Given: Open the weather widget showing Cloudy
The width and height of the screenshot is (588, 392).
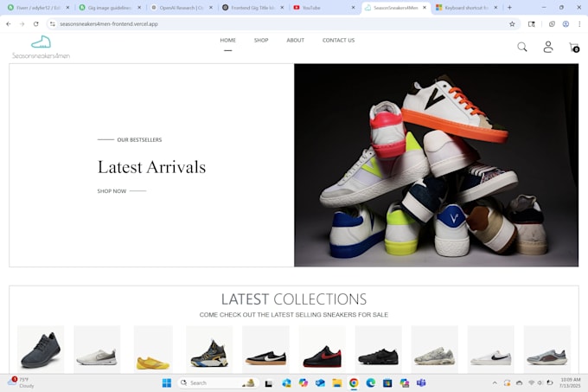Looking at the screenshot, I should point(21,382).
